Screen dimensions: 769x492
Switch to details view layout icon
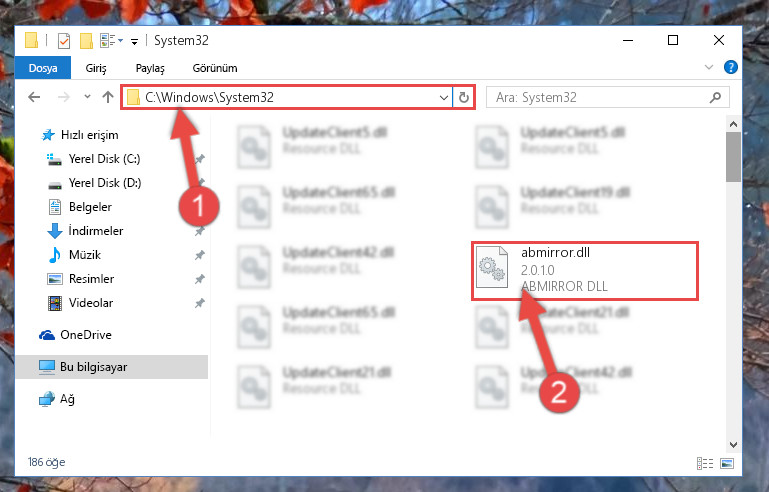coord(705,463)
